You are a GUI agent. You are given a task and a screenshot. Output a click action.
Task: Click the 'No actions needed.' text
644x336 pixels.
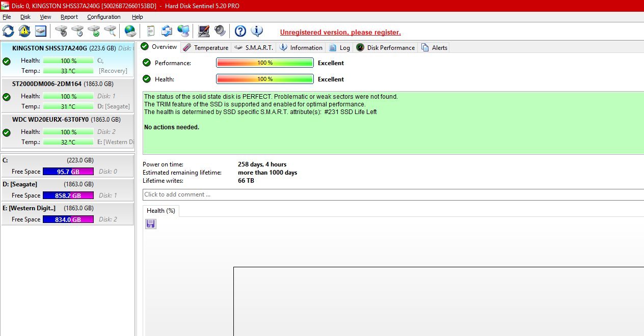point(172,127)
